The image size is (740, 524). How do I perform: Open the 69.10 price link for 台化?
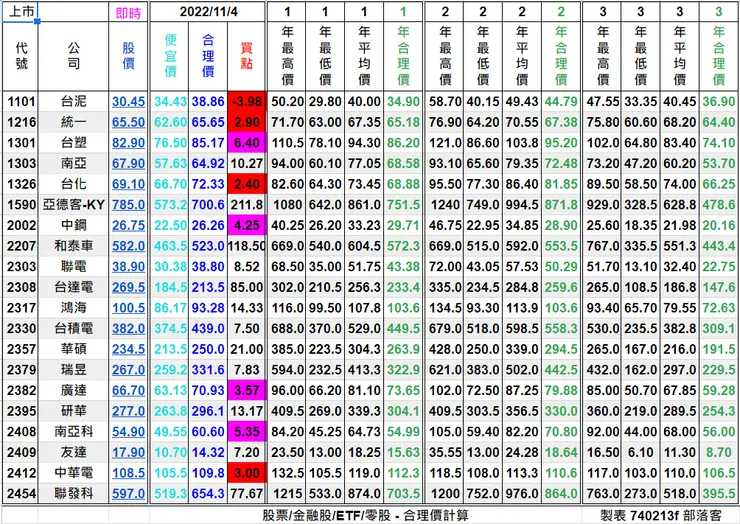(128, 184)
